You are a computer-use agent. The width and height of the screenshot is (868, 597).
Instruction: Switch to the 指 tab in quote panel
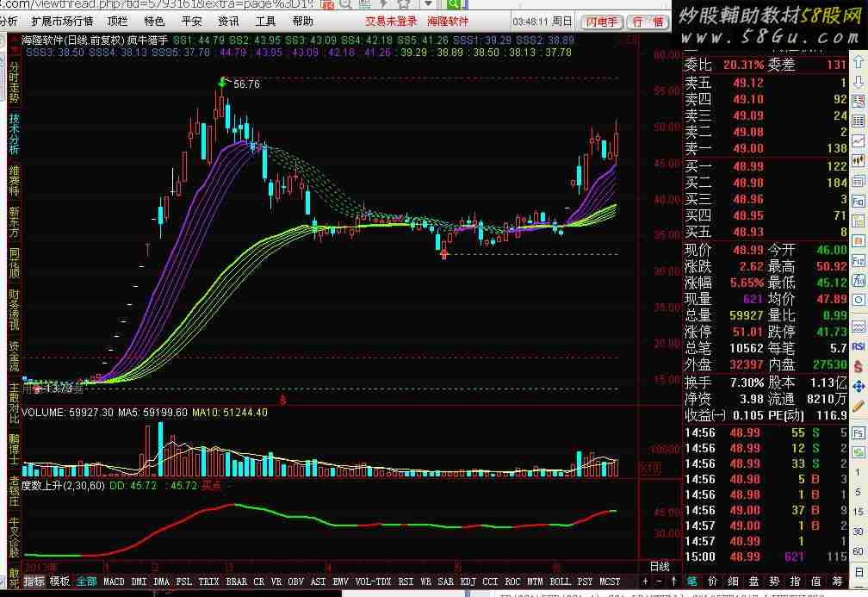[795, 581]
